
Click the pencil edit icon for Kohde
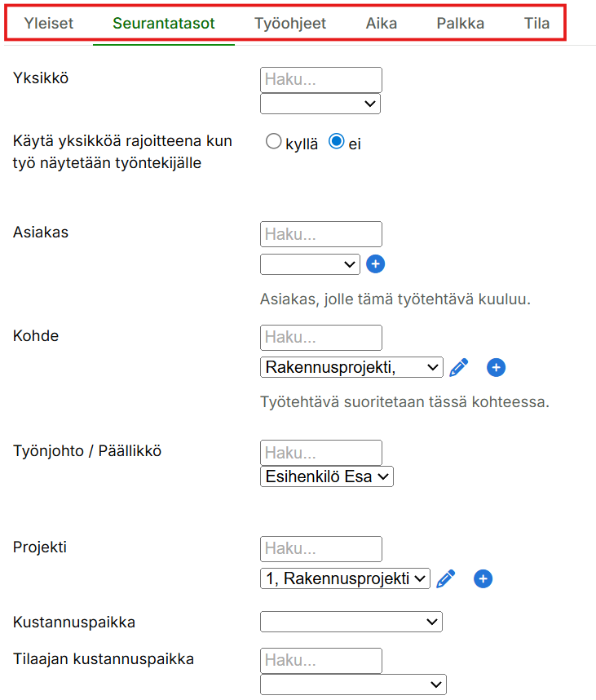459,367
